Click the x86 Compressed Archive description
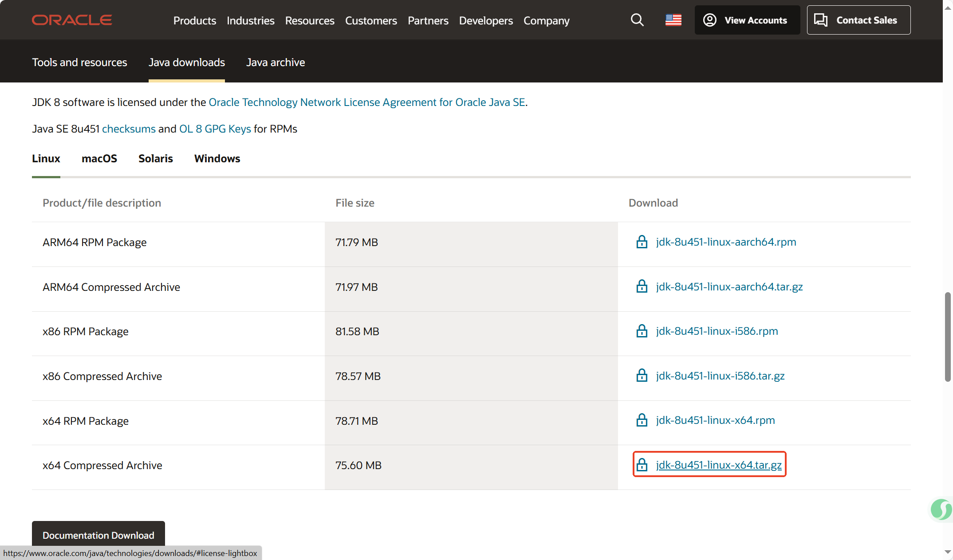 102,376
